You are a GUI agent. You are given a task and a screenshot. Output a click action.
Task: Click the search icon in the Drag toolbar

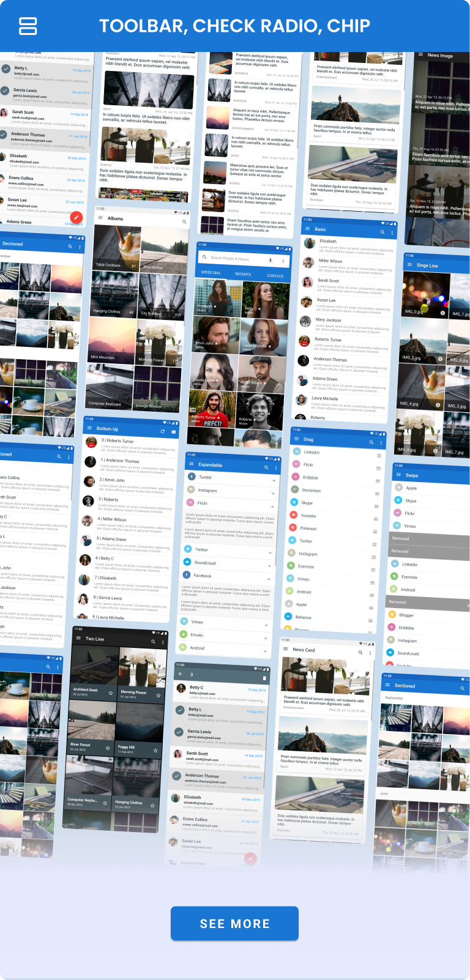pos(371,442)
